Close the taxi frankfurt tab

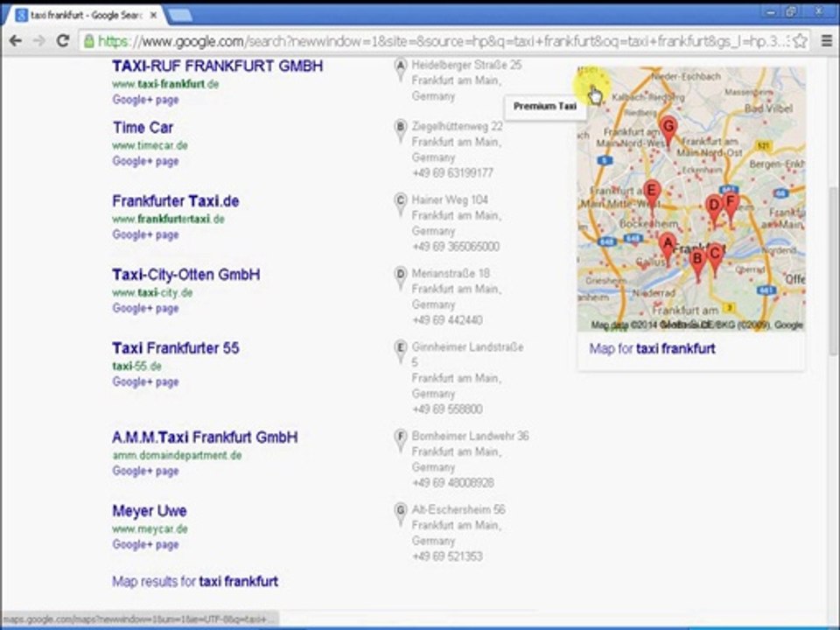click(154, 16)
